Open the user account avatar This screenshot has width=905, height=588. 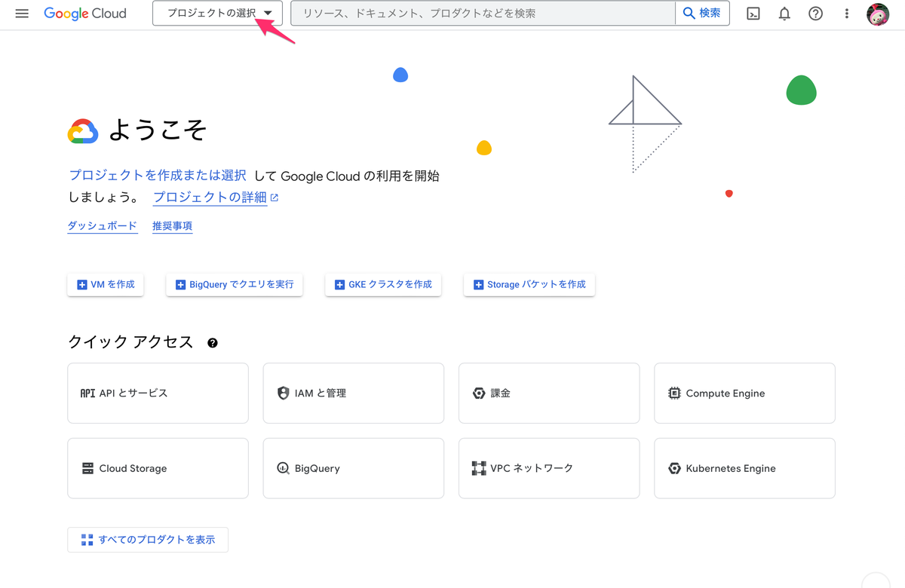pyautogui.click(x=878, y=14)
